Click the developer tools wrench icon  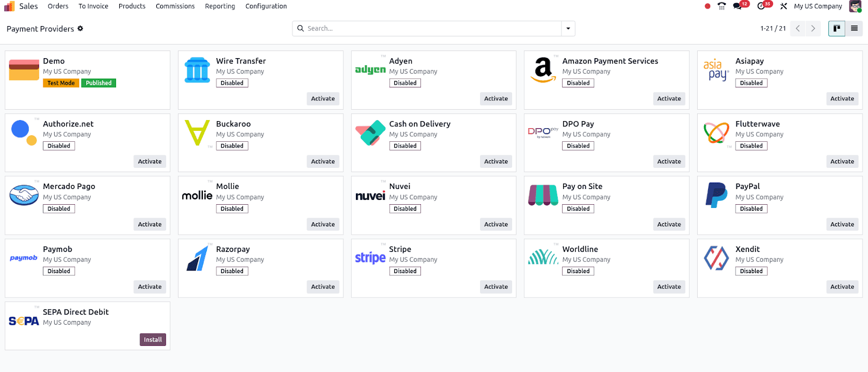[783, 7]
